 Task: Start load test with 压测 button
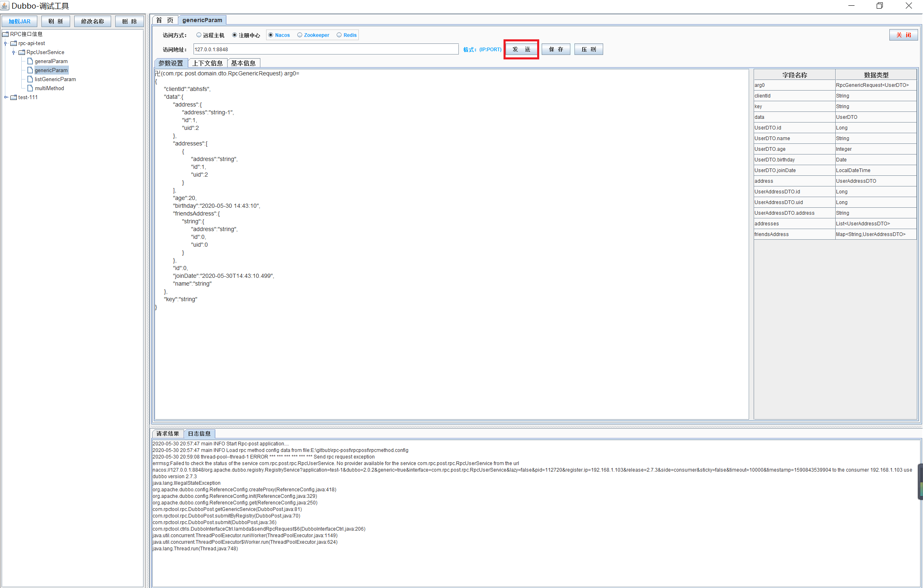click(x=589, y=49)
